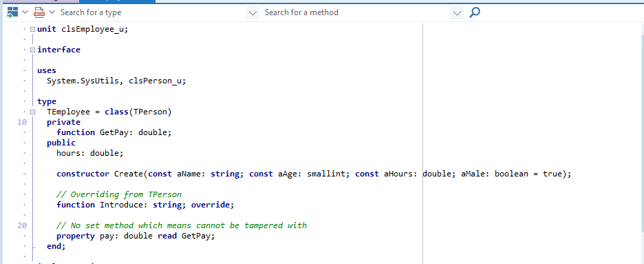Click System.SysUtils in uses clause
Image resolution: width=644 pixels, height=264 pixels.
coord(83,81)
